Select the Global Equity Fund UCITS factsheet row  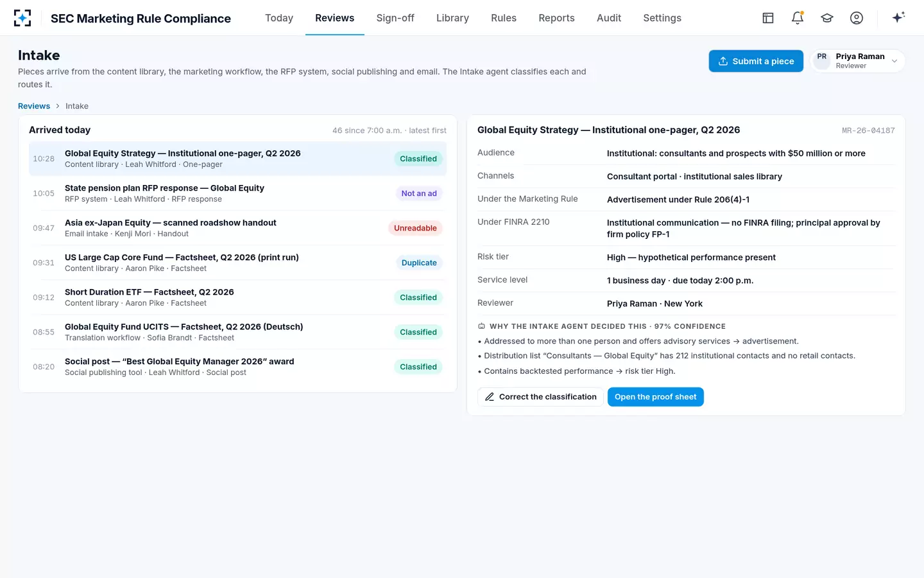coord(237,332)
